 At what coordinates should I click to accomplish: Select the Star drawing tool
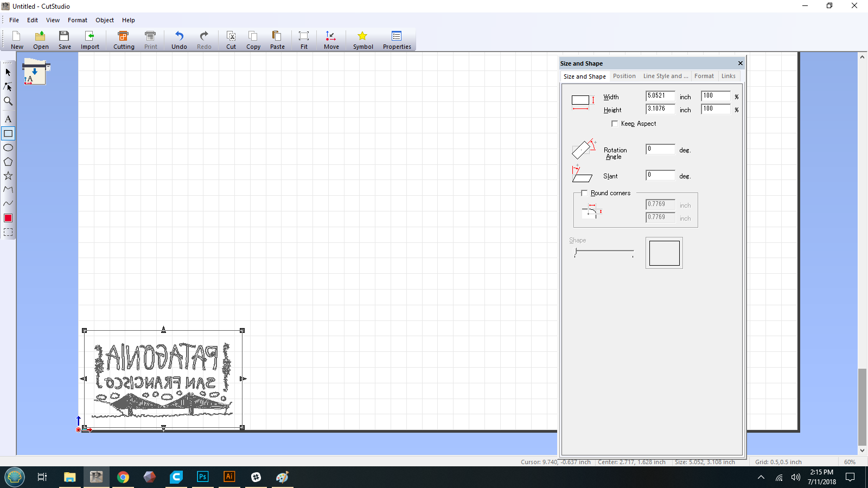pyautogui.click(x=8, y=176)
